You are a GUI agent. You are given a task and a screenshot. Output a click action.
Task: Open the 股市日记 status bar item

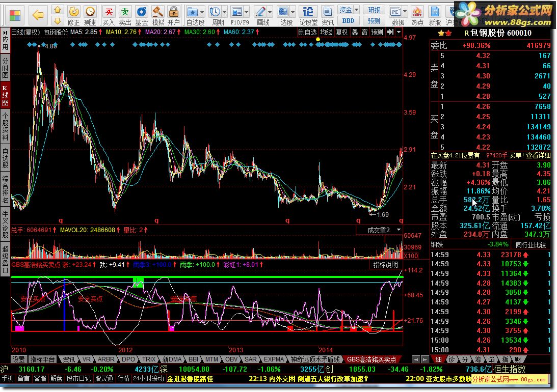click(x=78, y=379)
